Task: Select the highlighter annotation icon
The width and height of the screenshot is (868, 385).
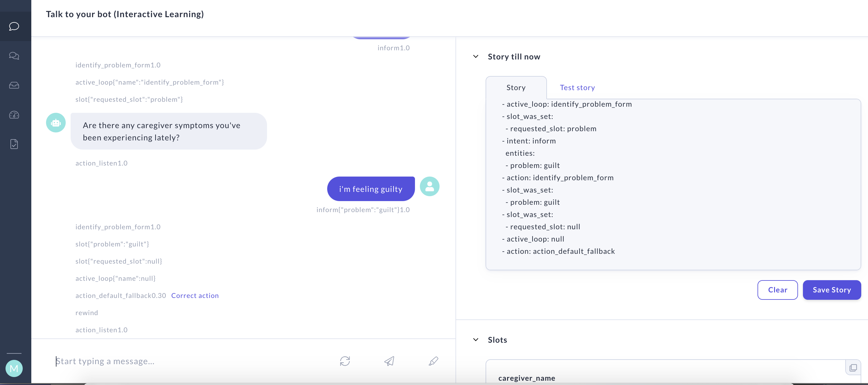Action: [433, 361]
